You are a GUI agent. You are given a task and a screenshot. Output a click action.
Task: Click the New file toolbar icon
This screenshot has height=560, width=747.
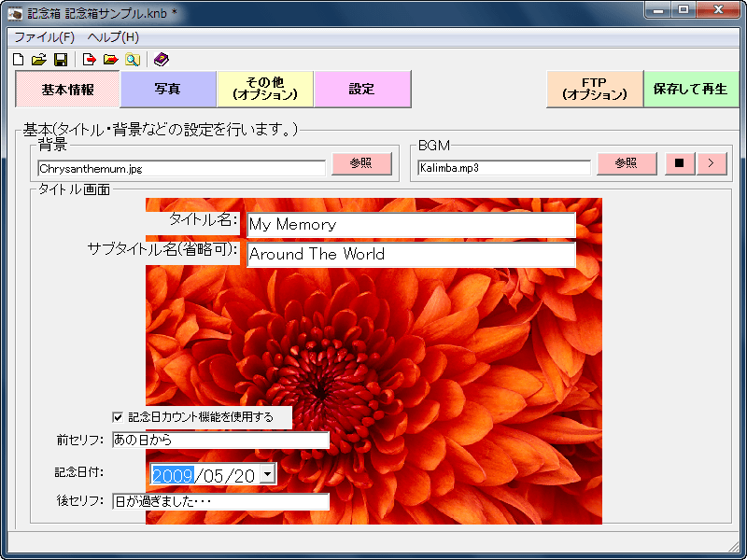tap(18, 60)
